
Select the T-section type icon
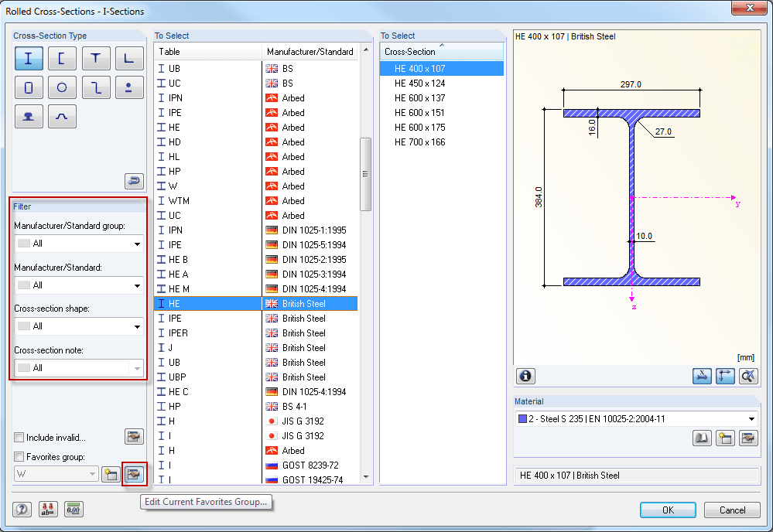97,58
